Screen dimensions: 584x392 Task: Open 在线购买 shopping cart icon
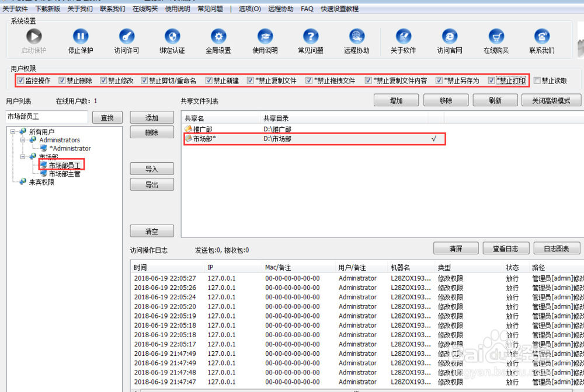496,36
